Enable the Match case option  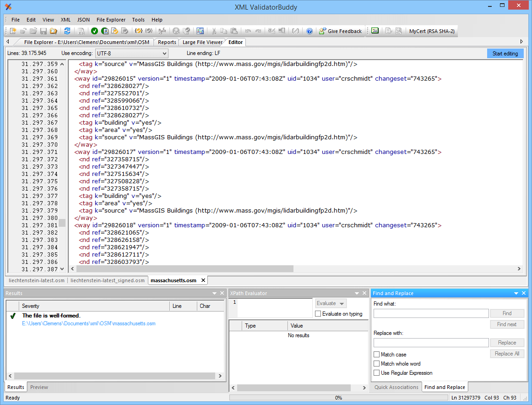coord(376,354)
